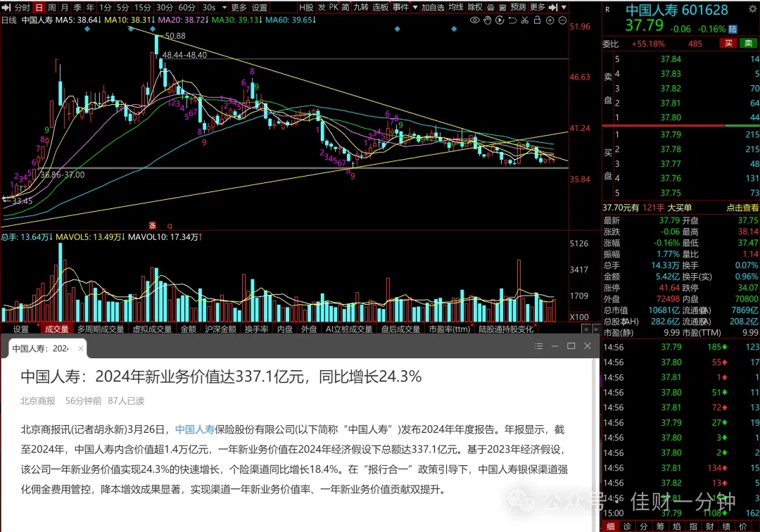Click the circular replay icon
The image size is (760, 532).
point(500,20)
